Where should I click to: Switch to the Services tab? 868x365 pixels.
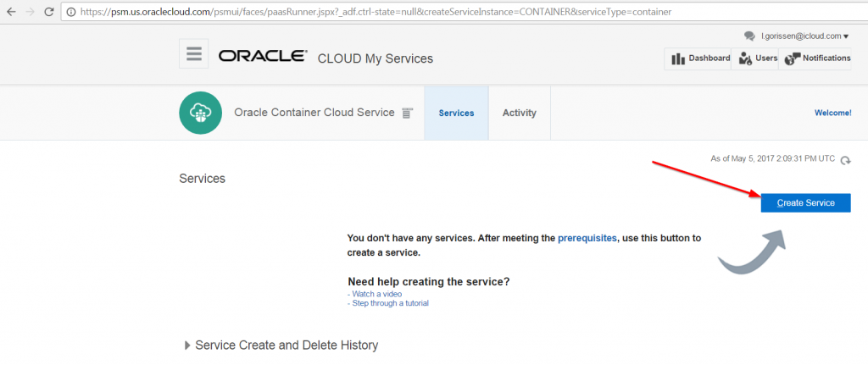(x=456, y=113)
